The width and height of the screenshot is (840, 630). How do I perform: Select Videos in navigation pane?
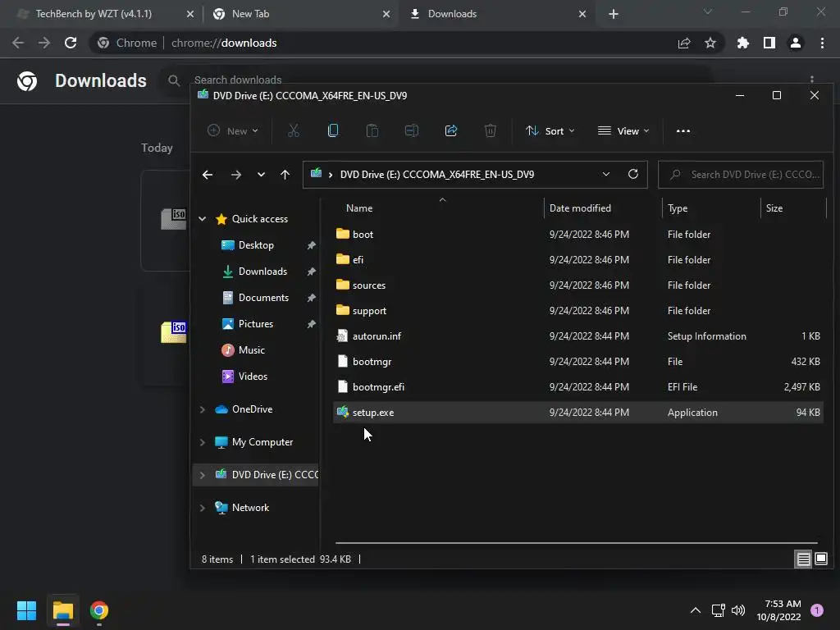[x=253, y=376]
